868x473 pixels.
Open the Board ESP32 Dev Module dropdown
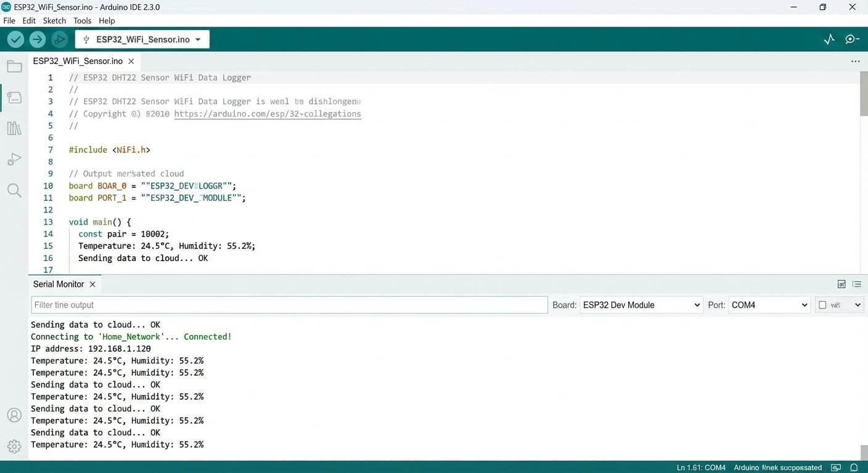click(x=641, y=305)
